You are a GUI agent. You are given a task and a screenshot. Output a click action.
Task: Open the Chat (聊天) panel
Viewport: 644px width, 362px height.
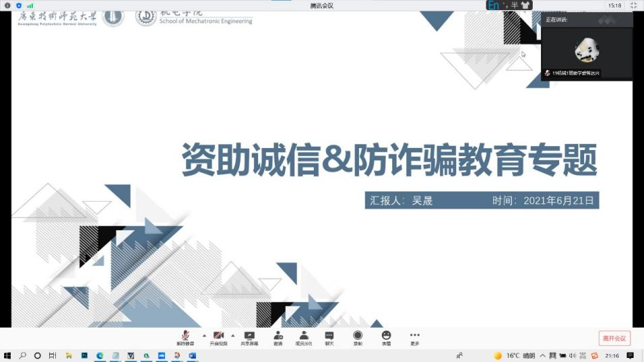click(x=329, y=337)
